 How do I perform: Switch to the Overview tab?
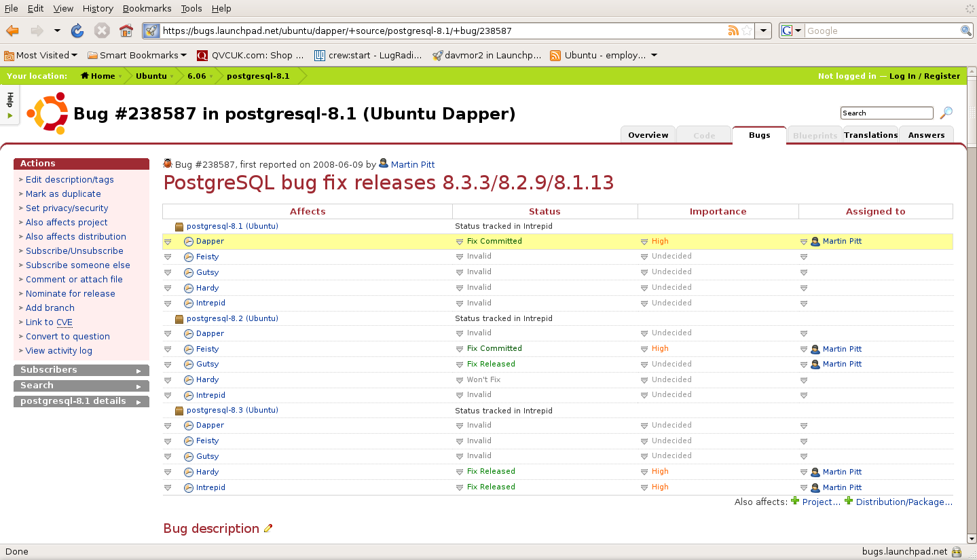[648, 135]
